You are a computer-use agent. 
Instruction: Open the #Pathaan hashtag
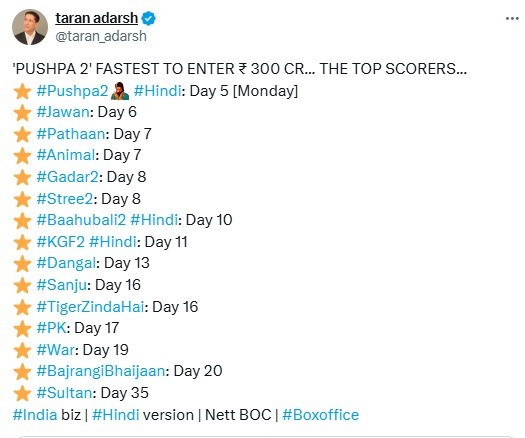point(71,134)
